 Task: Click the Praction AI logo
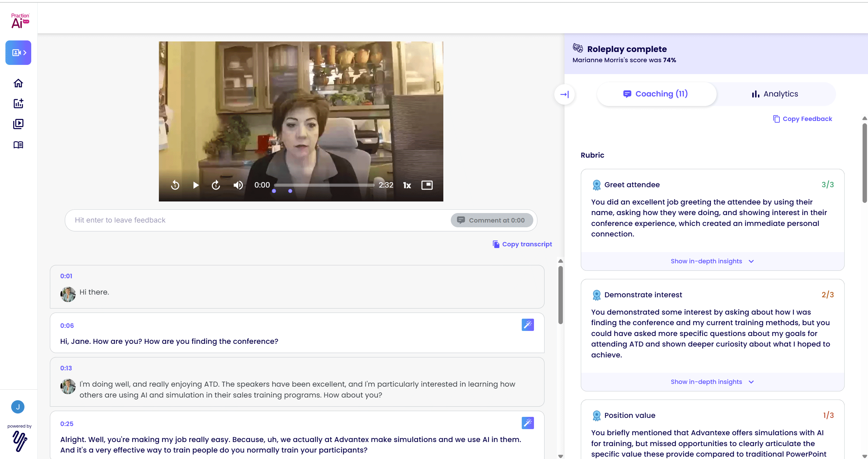click(x=20, y=21)
